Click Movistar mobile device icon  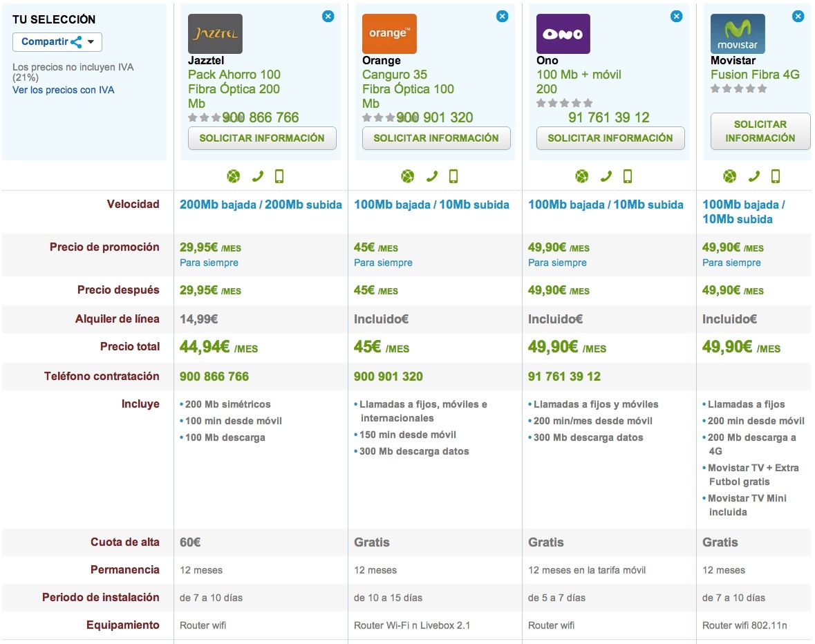point(776,177)
